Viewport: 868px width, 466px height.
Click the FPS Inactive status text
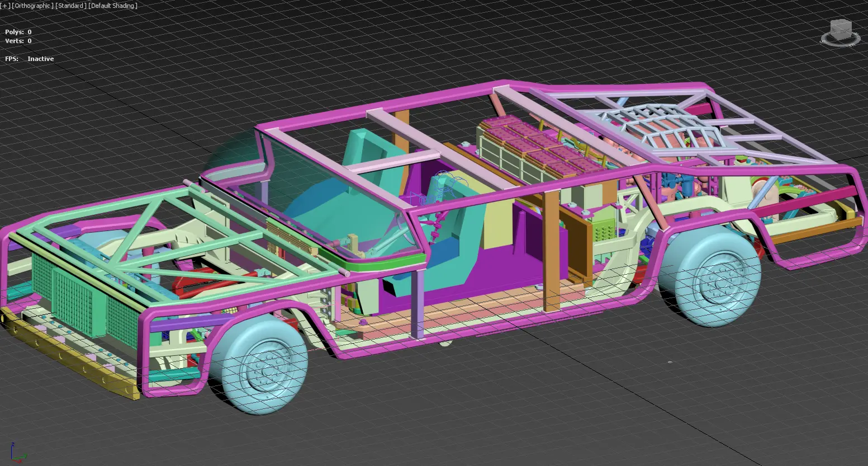pos(30,59)
